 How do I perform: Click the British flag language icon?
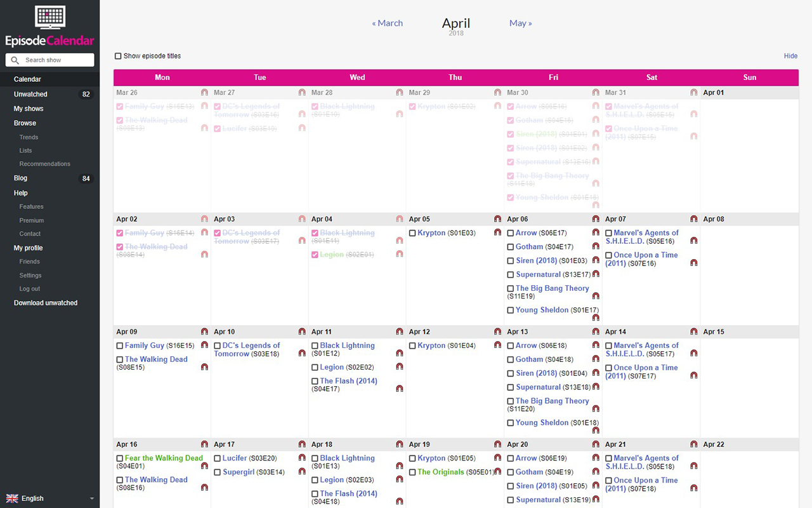(13, 498)
